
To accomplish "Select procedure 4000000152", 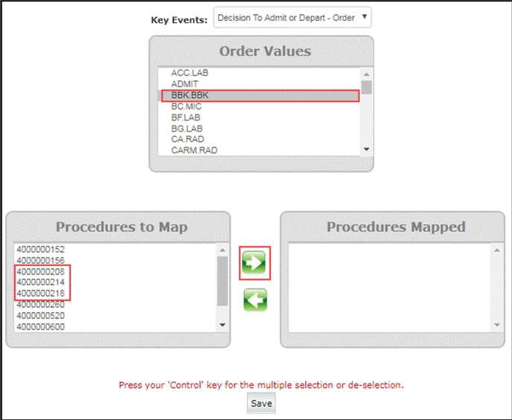I will [x=115, y=250].
